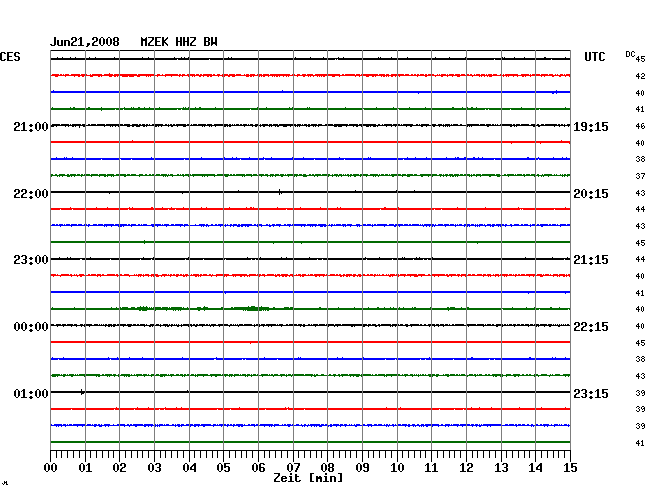Click the DC column header
Image resolution: width=650 pixels, height=494 pixels.
pyautogui.click(x=630, y=54)
